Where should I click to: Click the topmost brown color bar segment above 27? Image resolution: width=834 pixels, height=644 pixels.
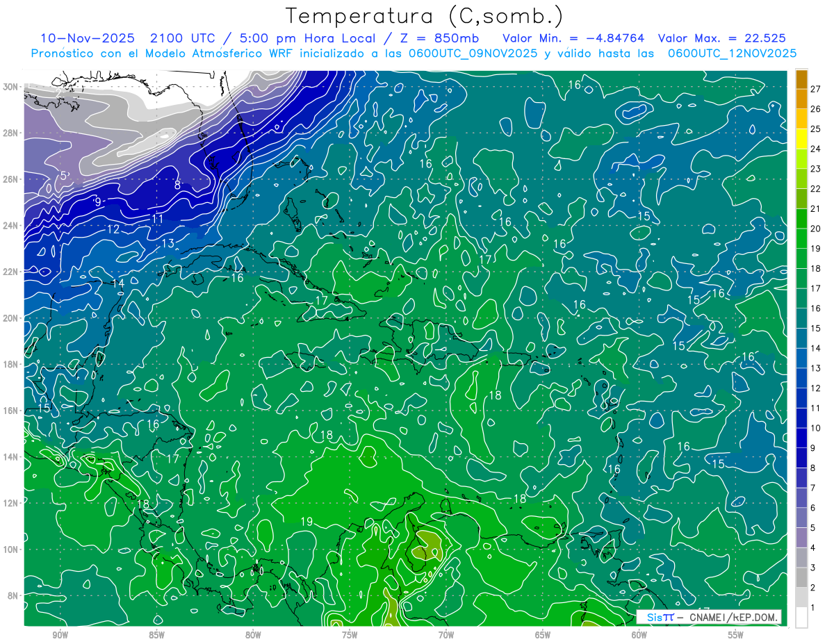(801, 79)
